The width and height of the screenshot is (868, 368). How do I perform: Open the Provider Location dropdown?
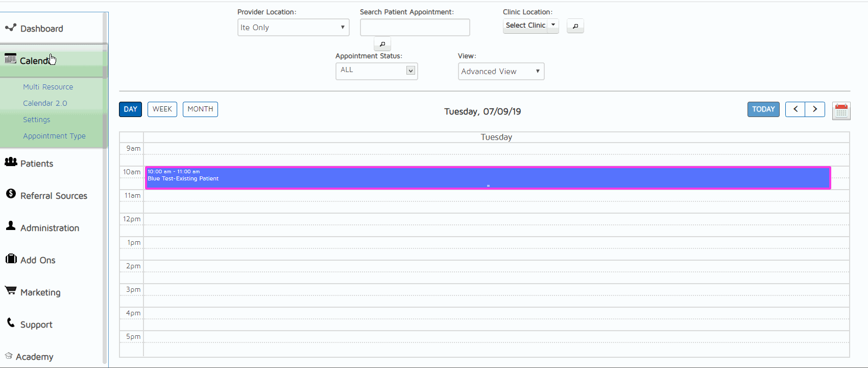click(293, 28)
